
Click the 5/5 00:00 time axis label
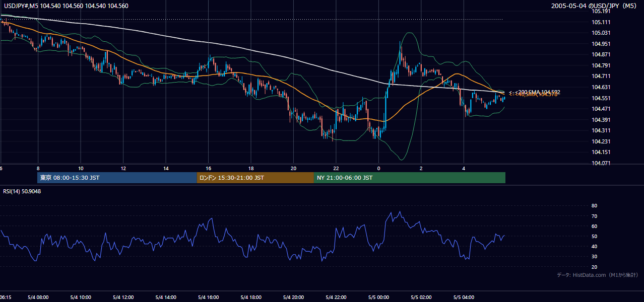coord(378,297)
